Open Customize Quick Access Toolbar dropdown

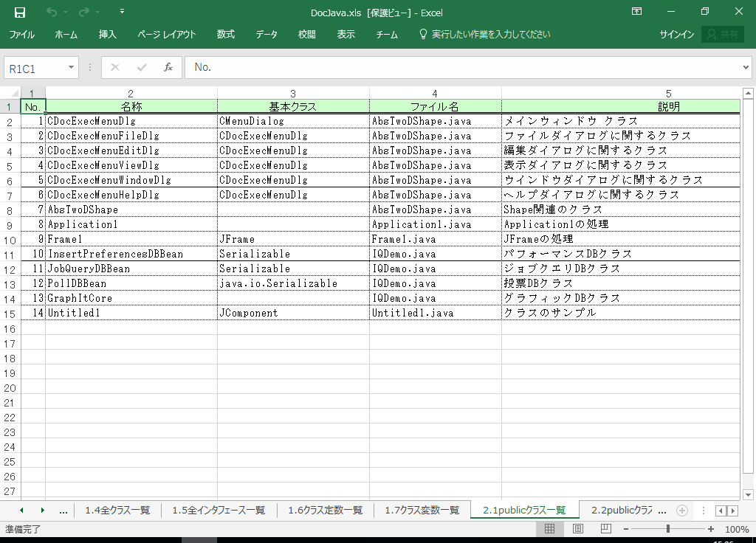pos(122,12)
